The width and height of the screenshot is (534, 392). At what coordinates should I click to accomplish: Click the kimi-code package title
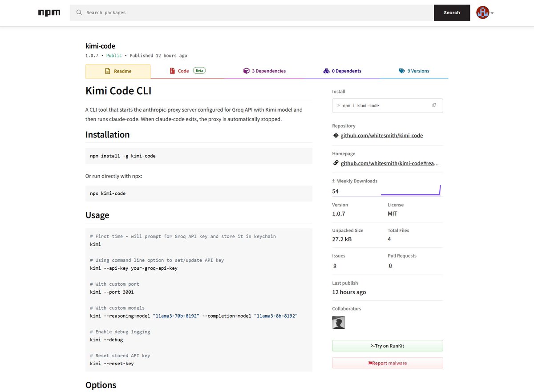(100, 46)
